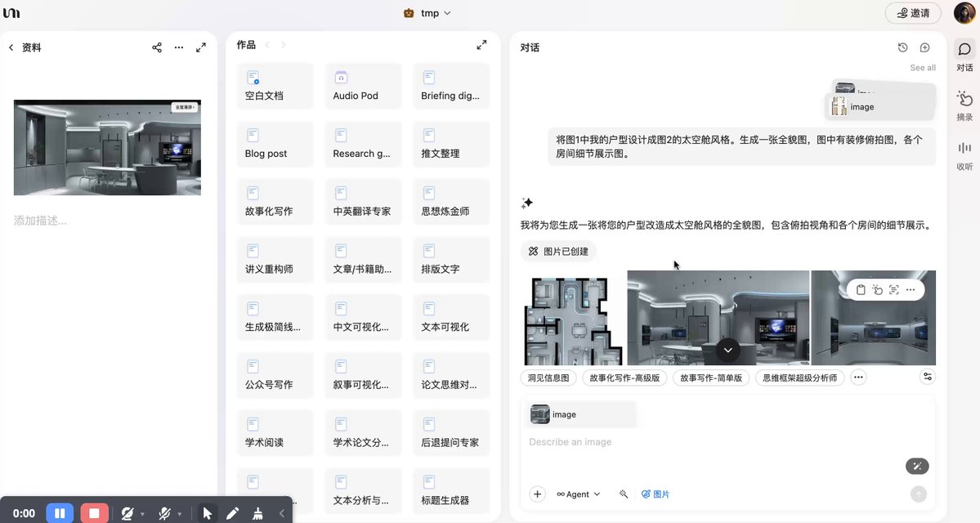Click the share icon in the 资料 panel
Image resolution: width=980 pixels, height=523 pixels.
click(x=156, y=47)
